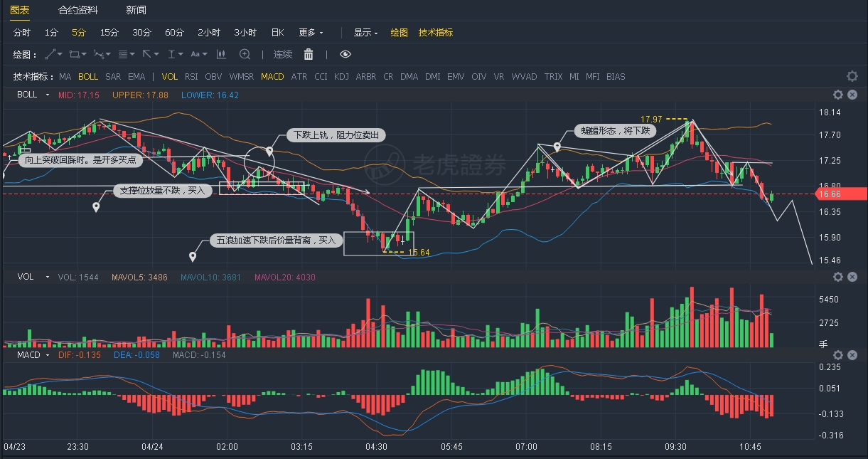Switch to the 合约资料 tab

(x=78, y=10)
